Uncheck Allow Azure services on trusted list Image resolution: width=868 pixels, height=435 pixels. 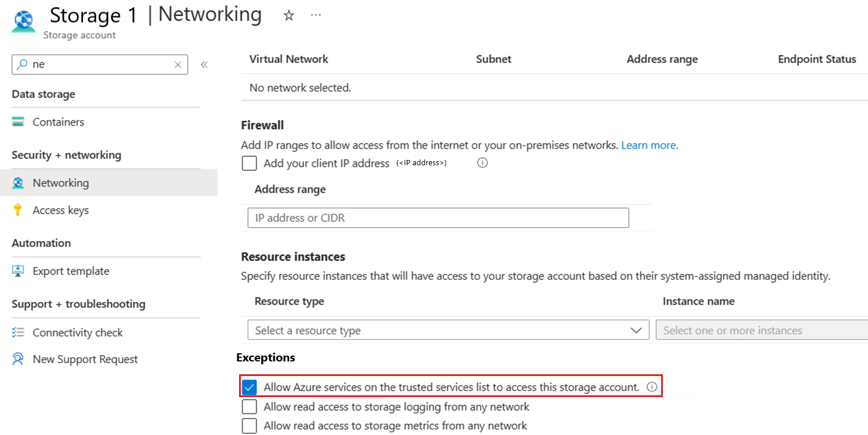(x=250, y=387)
